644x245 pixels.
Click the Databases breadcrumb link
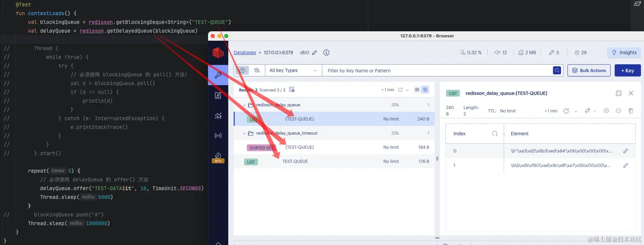[x=245, y=53]
